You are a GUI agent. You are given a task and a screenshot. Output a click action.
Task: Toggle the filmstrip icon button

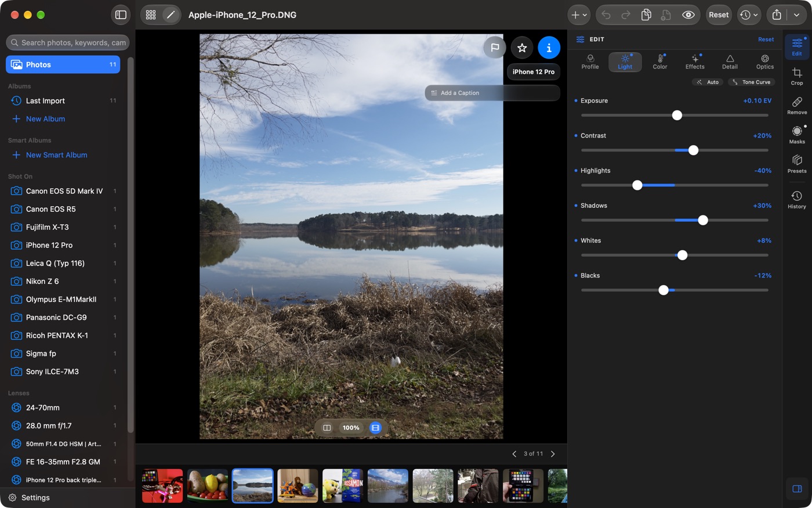[375, 428]
